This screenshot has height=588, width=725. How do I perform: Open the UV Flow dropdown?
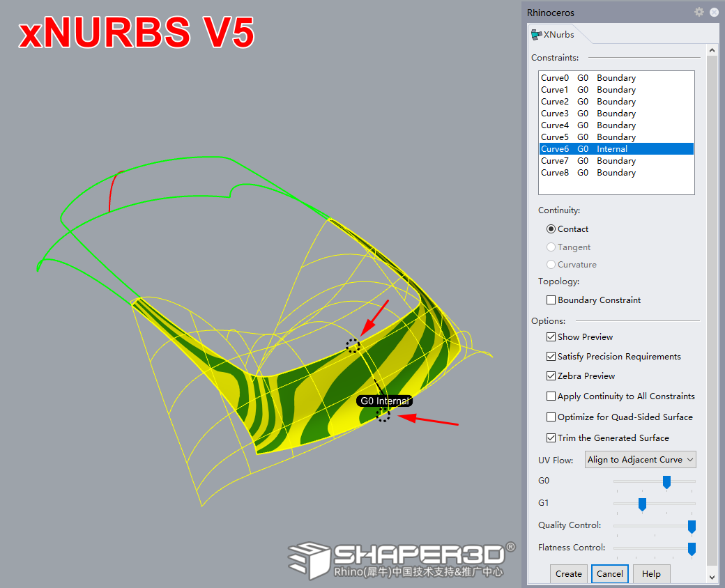(640, 459)
